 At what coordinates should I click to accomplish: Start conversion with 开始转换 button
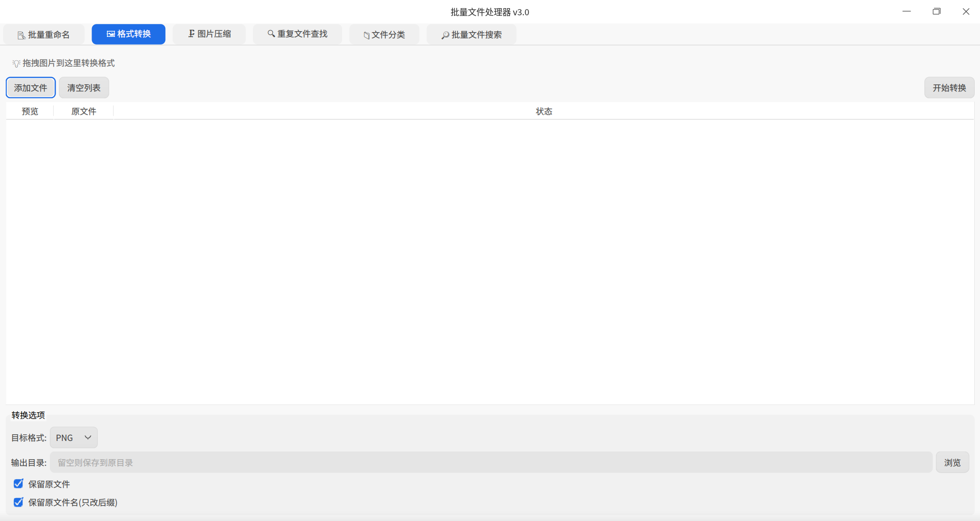pyautogui.click(x=949, y=88)
